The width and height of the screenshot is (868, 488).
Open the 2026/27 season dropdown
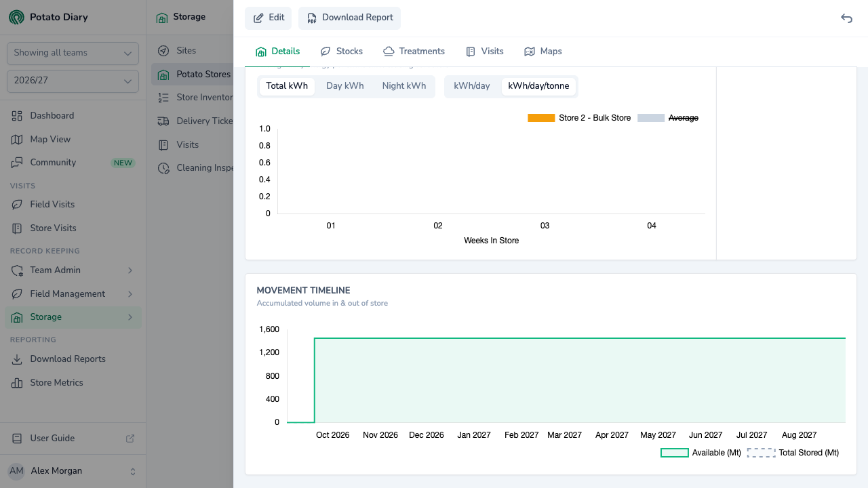tap(73, 81)
